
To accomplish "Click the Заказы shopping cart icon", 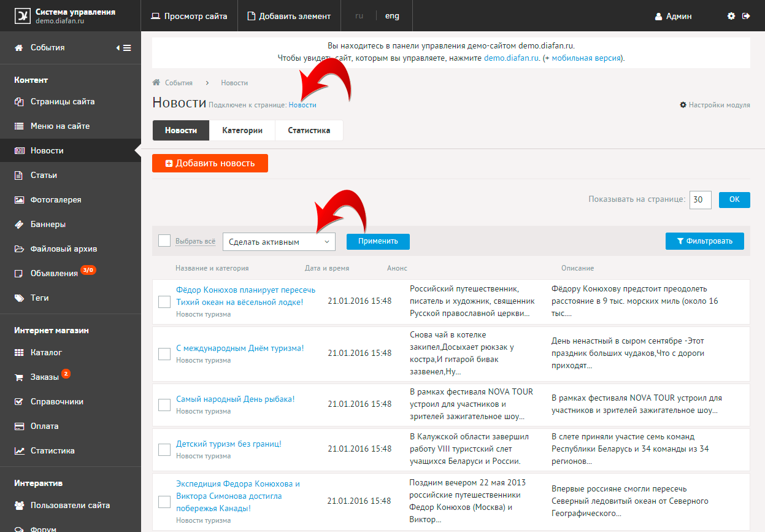I will pyautogui.click(x=19, y=377).
